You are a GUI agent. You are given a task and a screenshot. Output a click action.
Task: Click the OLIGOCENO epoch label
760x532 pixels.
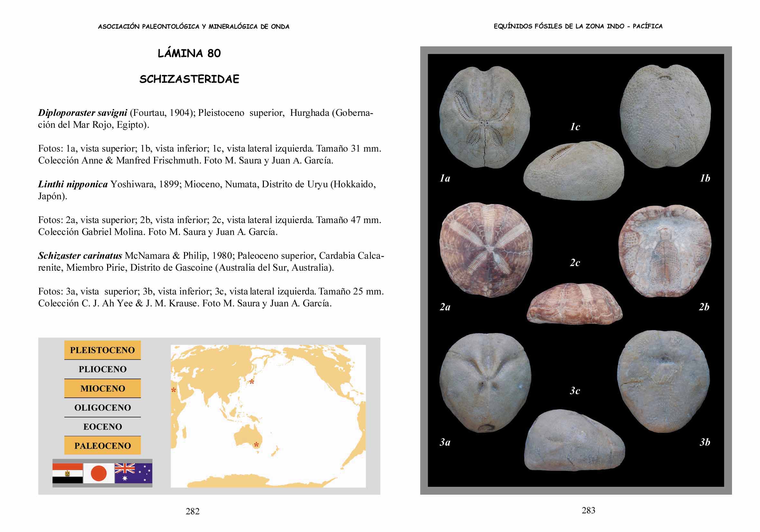click(x=102, y=407)
